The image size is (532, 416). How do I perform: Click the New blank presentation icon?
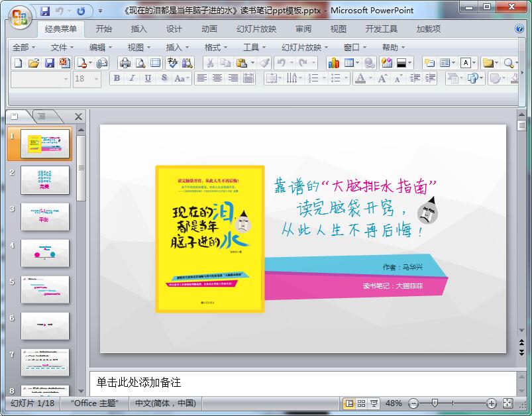(19, 63)
